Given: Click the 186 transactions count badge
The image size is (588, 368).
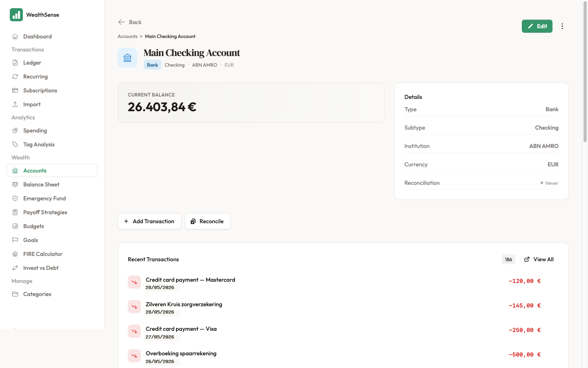Looking at the screenshot, I should click(508, 259).
